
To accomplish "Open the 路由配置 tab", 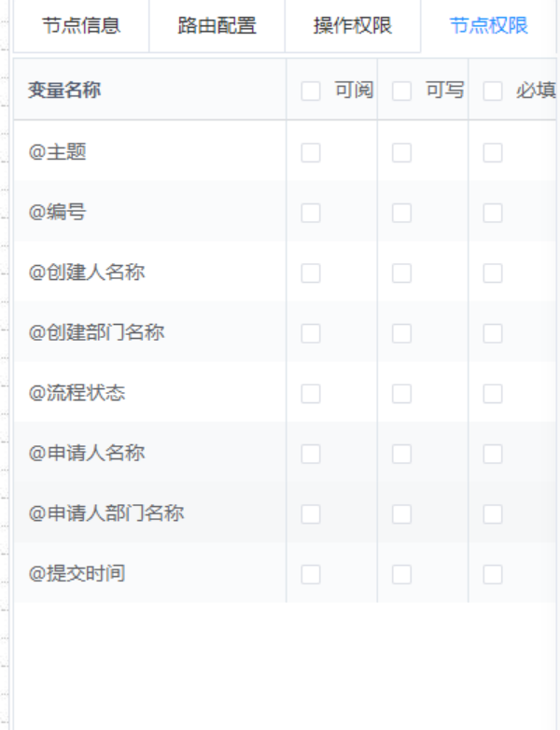I will tap(217, 25).
